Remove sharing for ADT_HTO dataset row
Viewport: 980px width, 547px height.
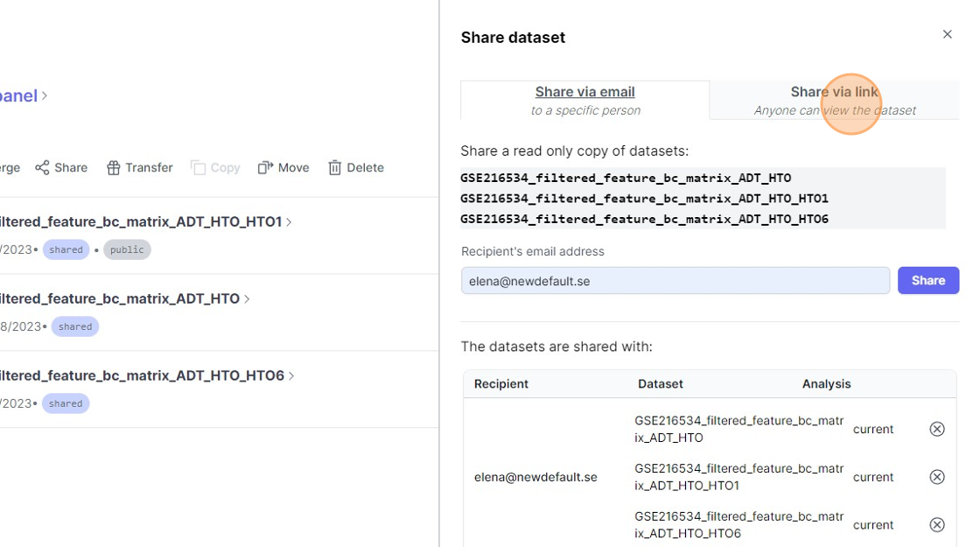[936, 429]
